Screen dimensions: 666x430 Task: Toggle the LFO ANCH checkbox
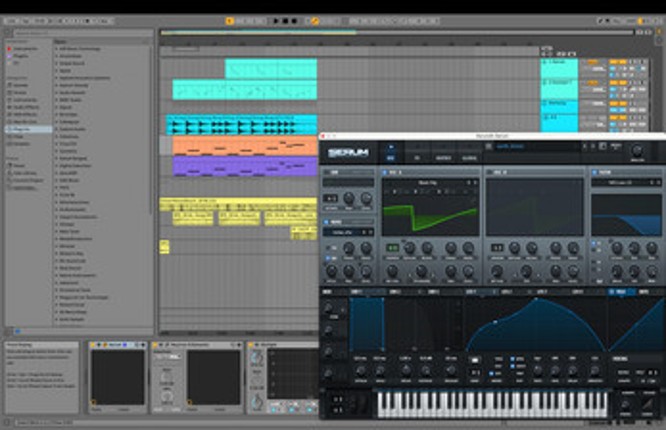coord(512,366)
